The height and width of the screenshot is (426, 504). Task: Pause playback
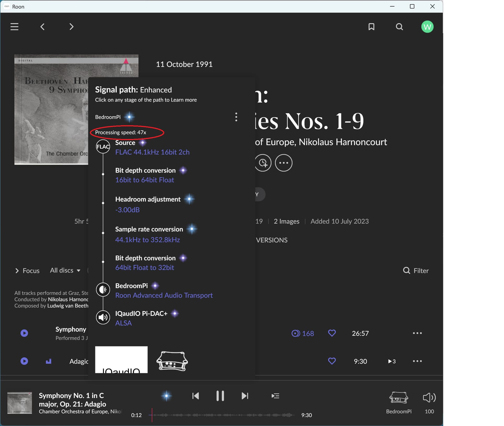click(220, 396)
